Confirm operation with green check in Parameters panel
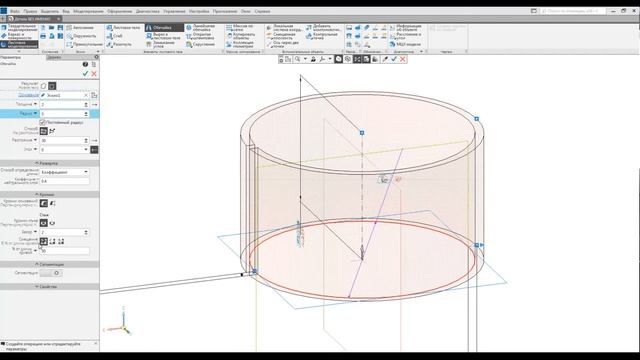Image resolution: width=640 pixels, height=360 pixels. pyautogui.click(x=85, y=73)
